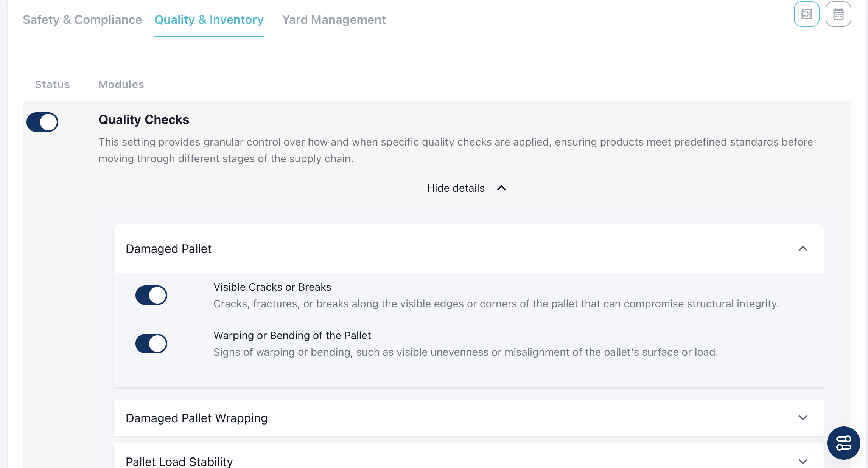
Task: Click the Modules column header
Action: coord(121,84)
